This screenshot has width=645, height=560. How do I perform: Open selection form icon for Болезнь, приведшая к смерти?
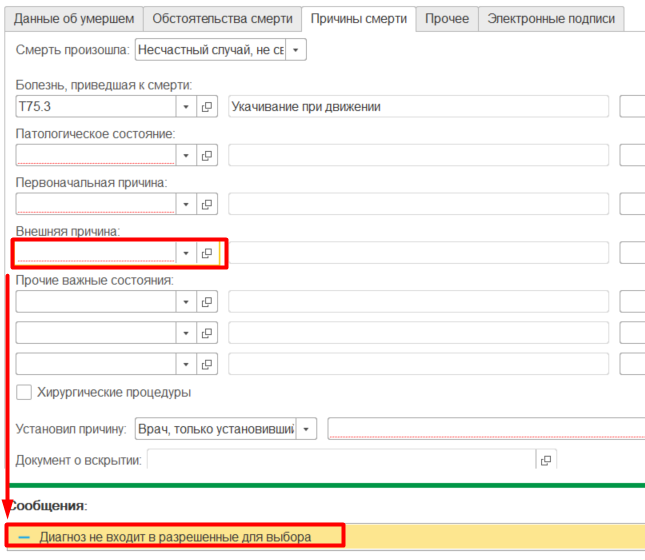(207, 107)
